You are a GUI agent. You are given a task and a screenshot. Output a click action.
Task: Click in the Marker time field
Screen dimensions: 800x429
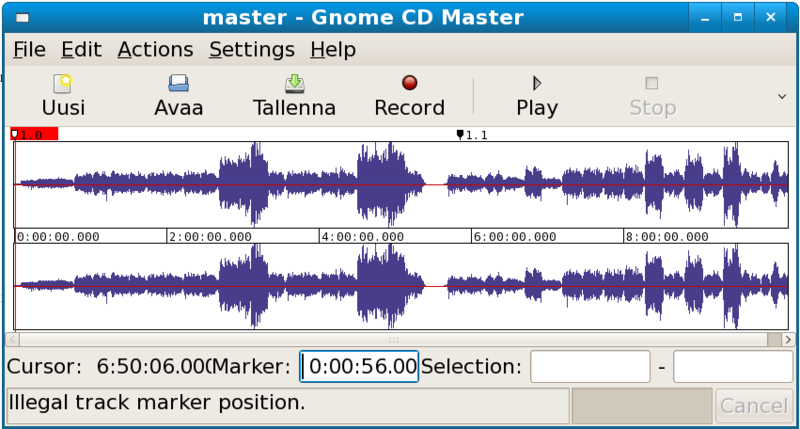(x=360, y=367)
